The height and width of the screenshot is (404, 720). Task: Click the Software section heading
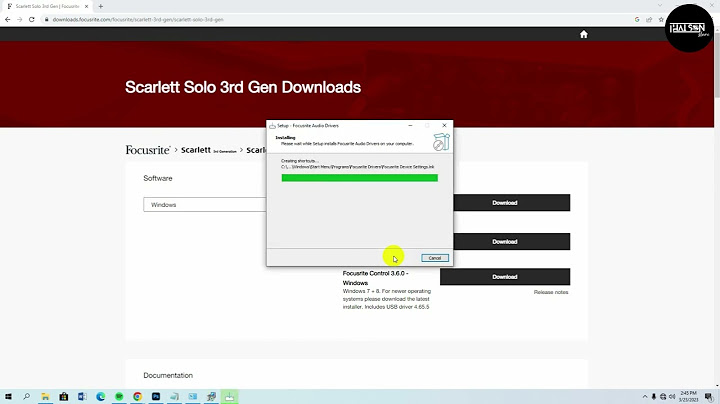click(x=158, y=178)
